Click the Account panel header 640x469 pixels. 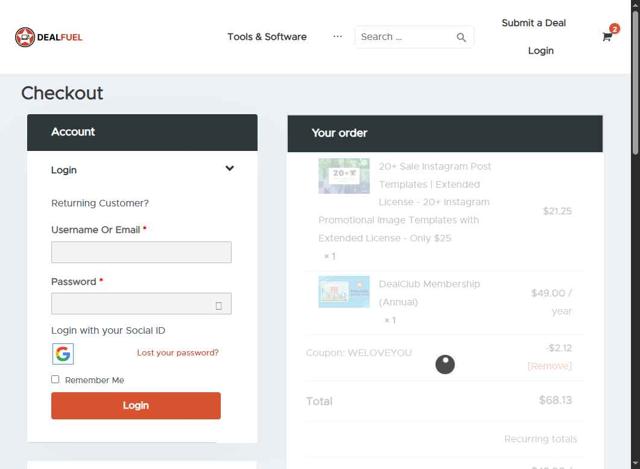(x=142, y=132)
